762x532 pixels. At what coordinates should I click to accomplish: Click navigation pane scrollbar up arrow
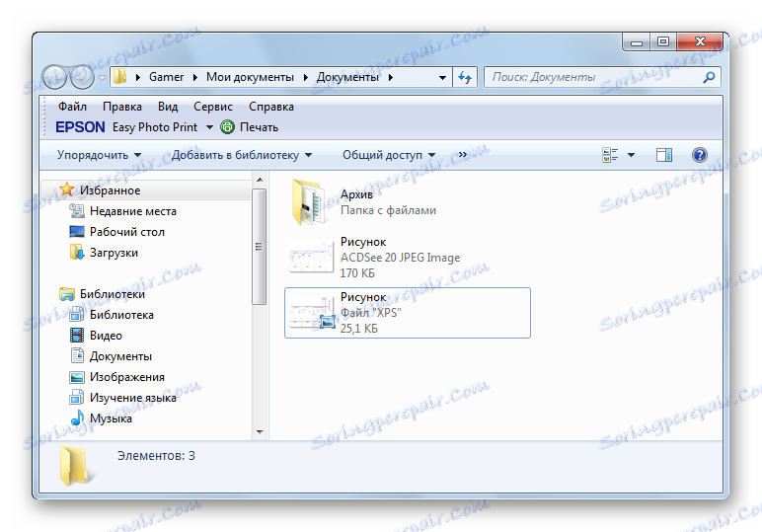(260, 181)
